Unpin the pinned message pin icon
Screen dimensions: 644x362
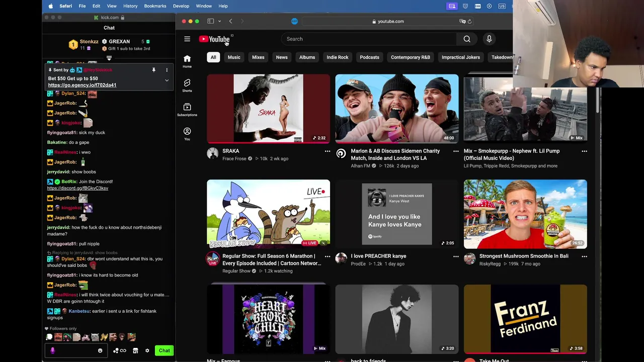(x=154, y=70)
